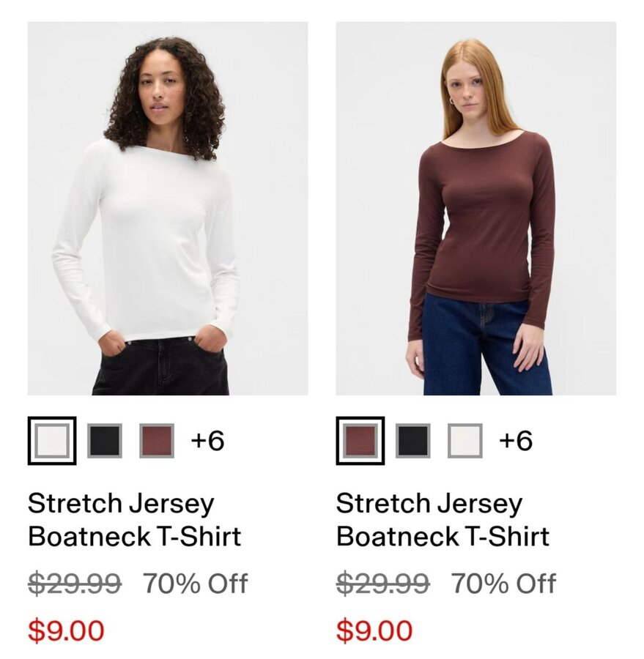The width and height of the screenshot is (644, 659).
Task: Click the $9.00 sale price under white shirt
Action: point(66,630)
